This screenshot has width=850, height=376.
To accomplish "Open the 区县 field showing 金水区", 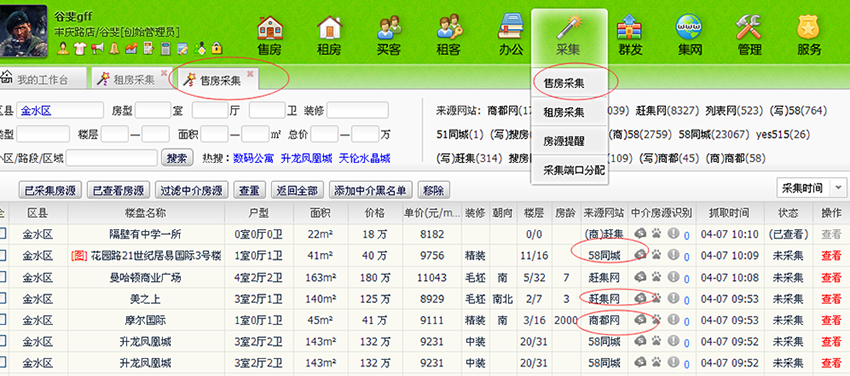I will coord(60,111).
